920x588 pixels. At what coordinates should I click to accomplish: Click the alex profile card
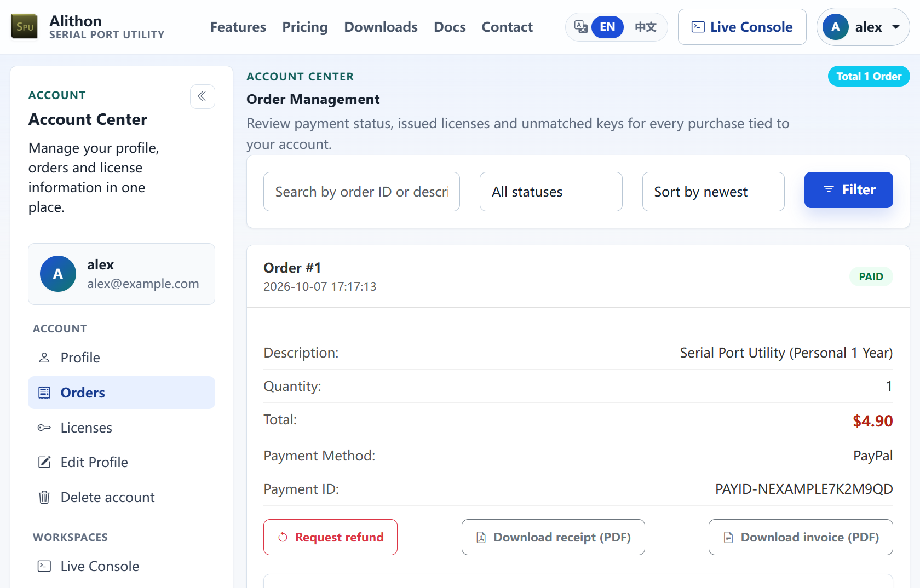coord(122,274)
